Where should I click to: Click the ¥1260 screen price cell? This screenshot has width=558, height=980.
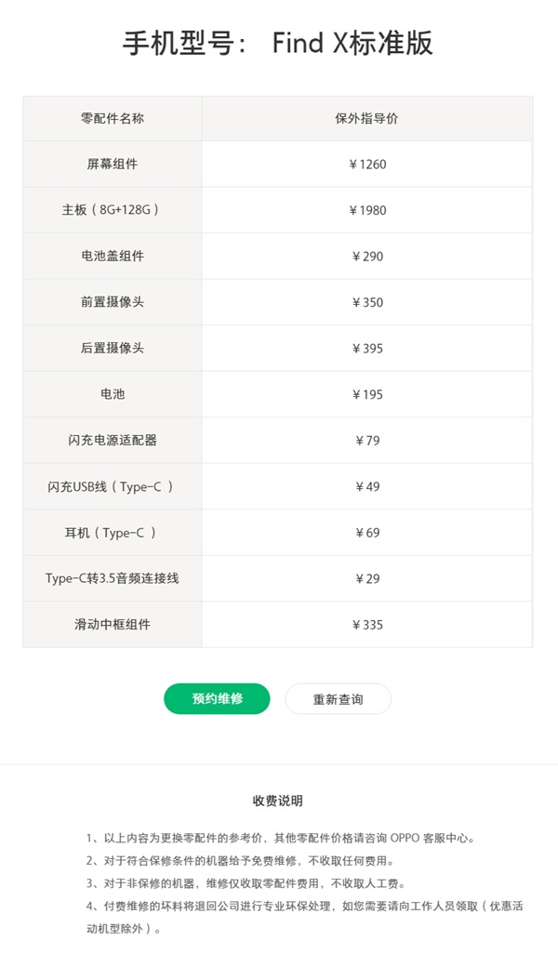[x=367, y=165]
